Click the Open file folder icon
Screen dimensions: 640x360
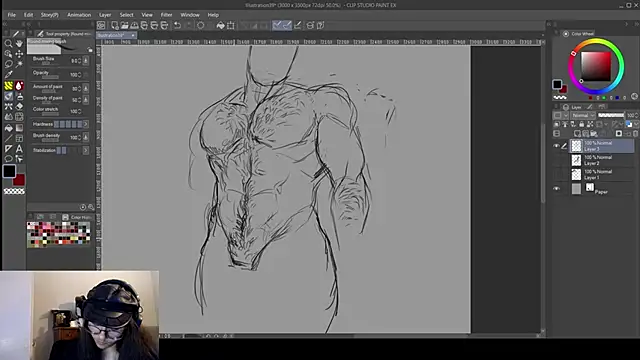(124, 25)
